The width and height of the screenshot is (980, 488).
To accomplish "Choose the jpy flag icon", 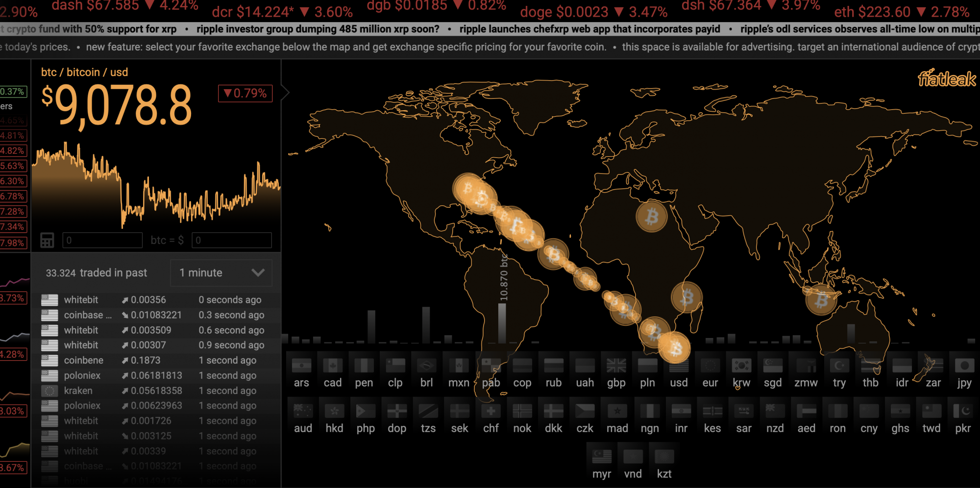I will coord(964,366).
